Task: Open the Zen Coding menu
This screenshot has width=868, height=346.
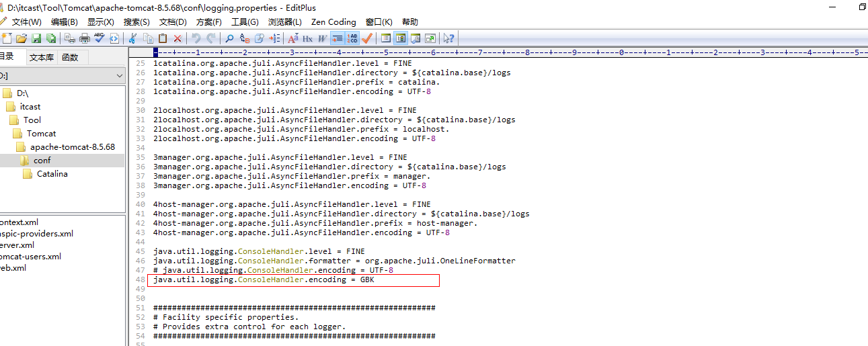Action: click(333, 21)
